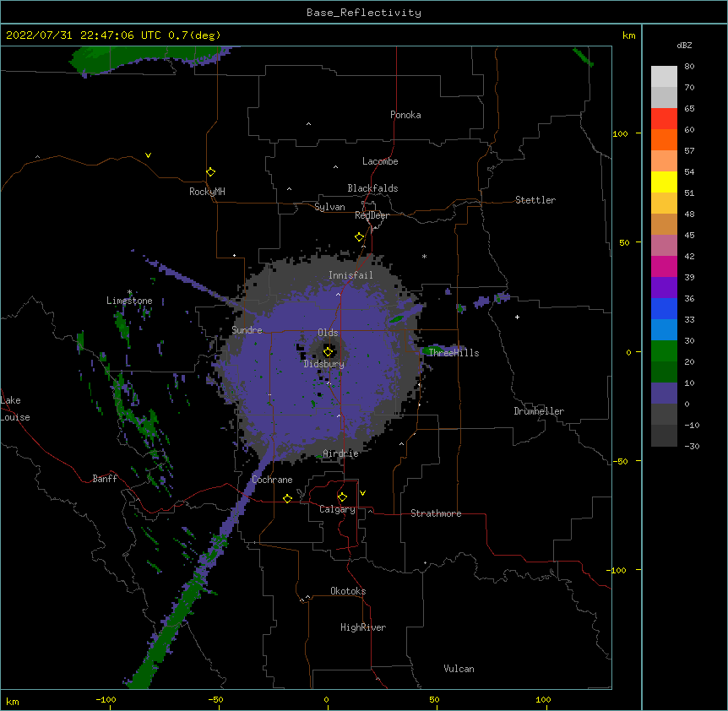The width and height of the screenshot is (728, 711).
Task: Click the yellow diamond marker near RockyMH
Action: click(x=211, y=172)
